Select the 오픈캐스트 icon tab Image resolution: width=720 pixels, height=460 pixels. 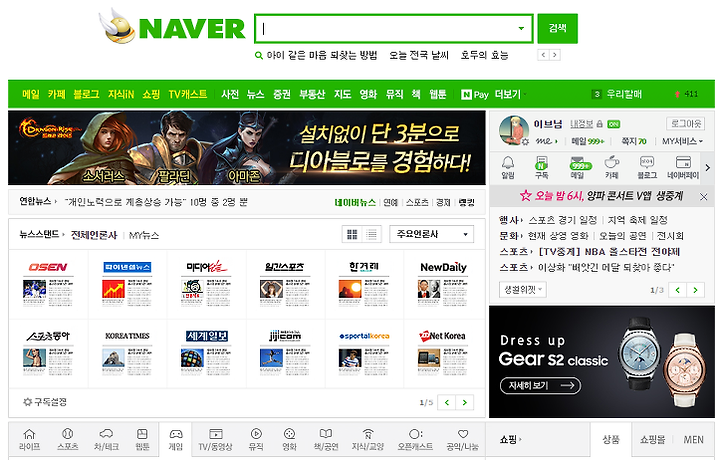point(415,440)
